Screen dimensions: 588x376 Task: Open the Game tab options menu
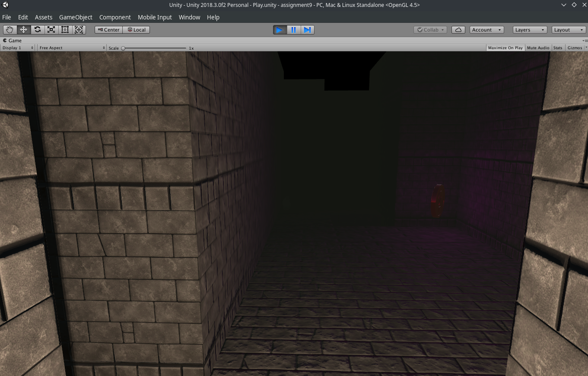point(585,41)
